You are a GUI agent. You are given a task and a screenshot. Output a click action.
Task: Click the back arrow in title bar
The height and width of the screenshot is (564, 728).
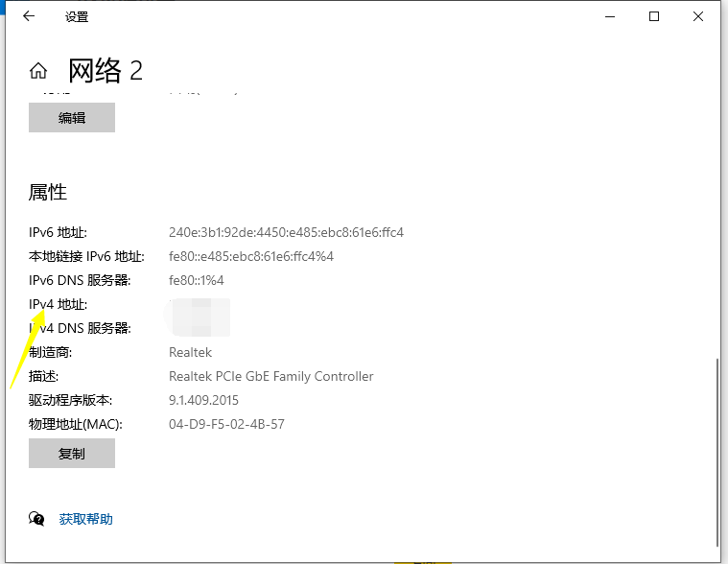point(29,16)
